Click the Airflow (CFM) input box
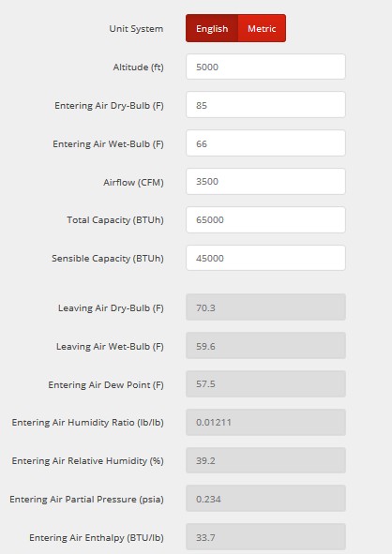The image size is (392, 554). coord(265,182)
